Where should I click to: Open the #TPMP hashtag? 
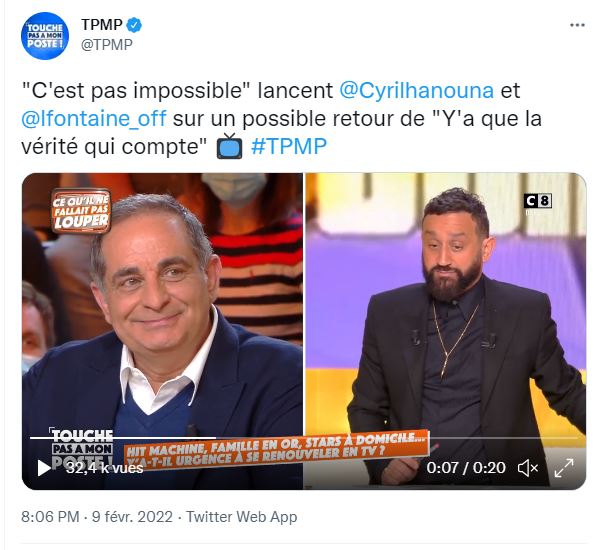(289, 146)
